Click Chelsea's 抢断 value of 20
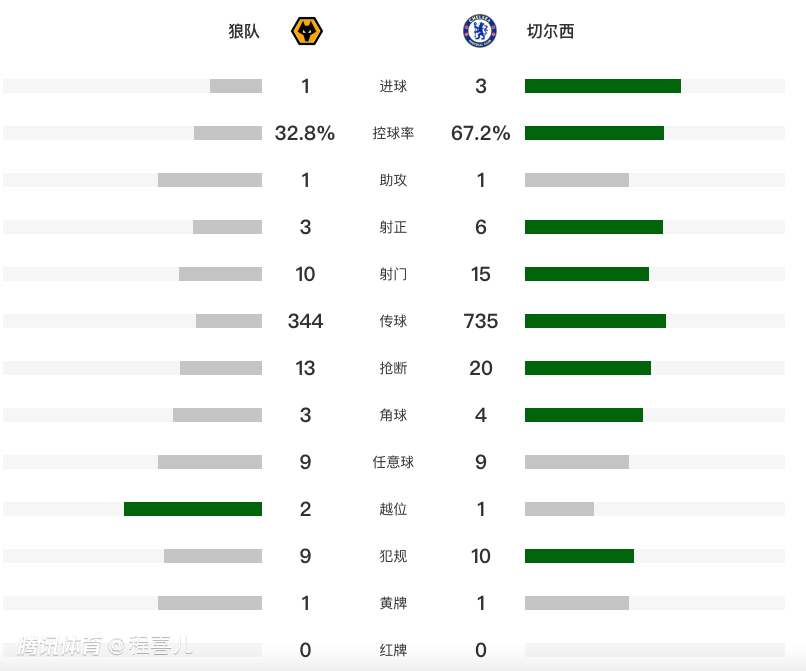 (481, 368)
